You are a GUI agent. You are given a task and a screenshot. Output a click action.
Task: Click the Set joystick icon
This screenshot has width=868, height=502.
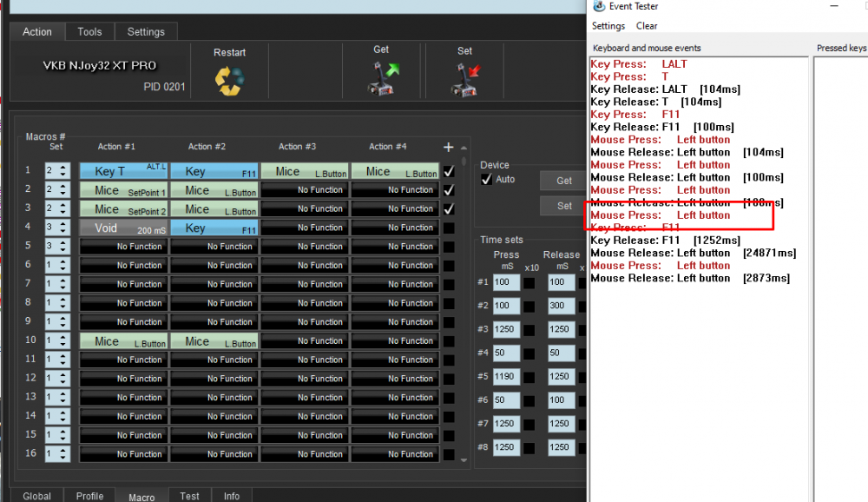click(466, 80)
